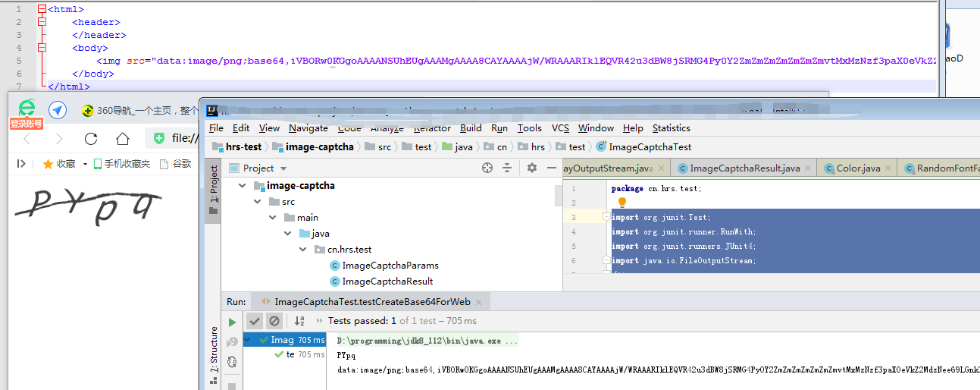Viewport: 980px width, 390px height.
Task: Toggle Show Passed tests checkmark button
Action: point(255,321)
